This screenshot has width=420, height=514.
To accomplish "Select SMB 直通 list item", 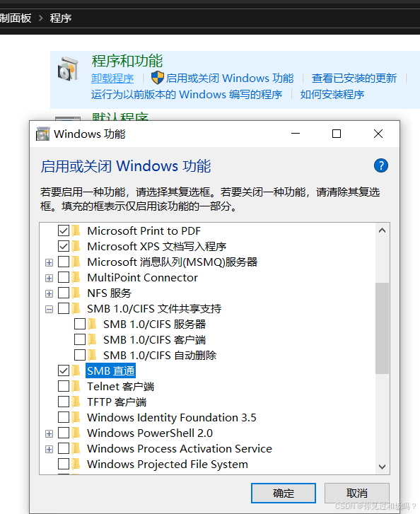I will tap(110, 370).
